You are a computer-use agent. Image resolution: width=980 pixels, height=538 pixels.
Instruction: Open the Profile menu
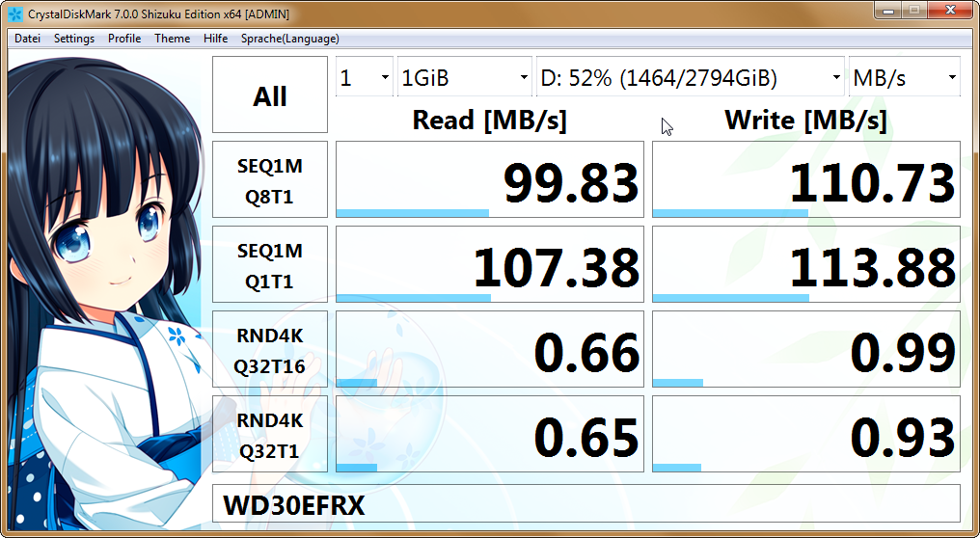click(124, 39)
